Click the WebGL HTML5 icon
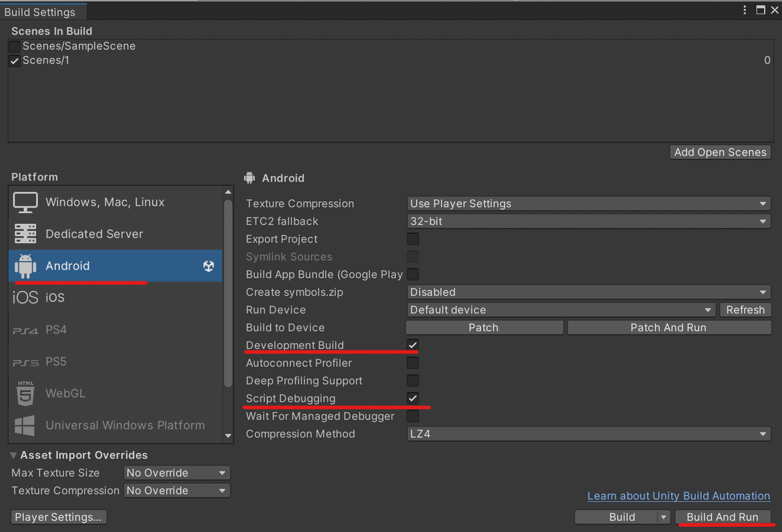This screenshot has width=782, height=532. [25, 393]
